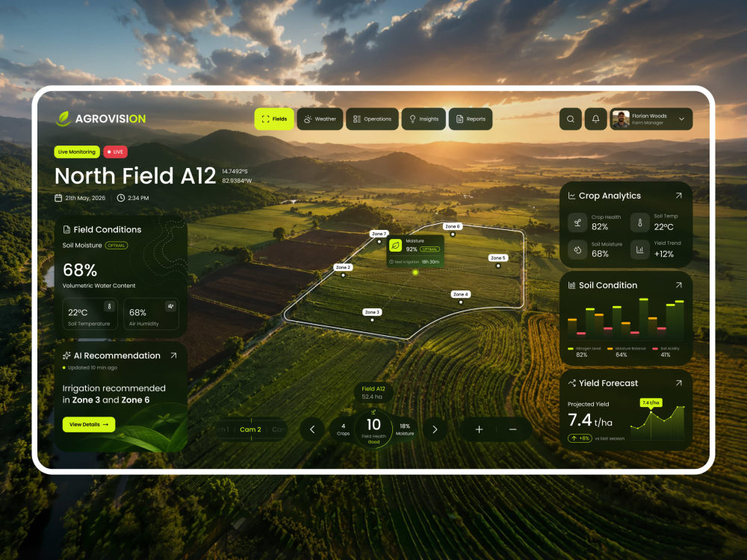Click the Yield Forecast trend icon
Screen dimensions: 747x560
tap(571, 383)
